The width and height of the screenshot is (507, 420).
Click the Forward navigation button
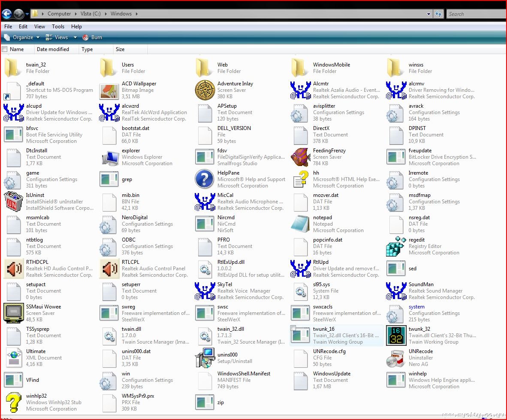click(18, 14)
